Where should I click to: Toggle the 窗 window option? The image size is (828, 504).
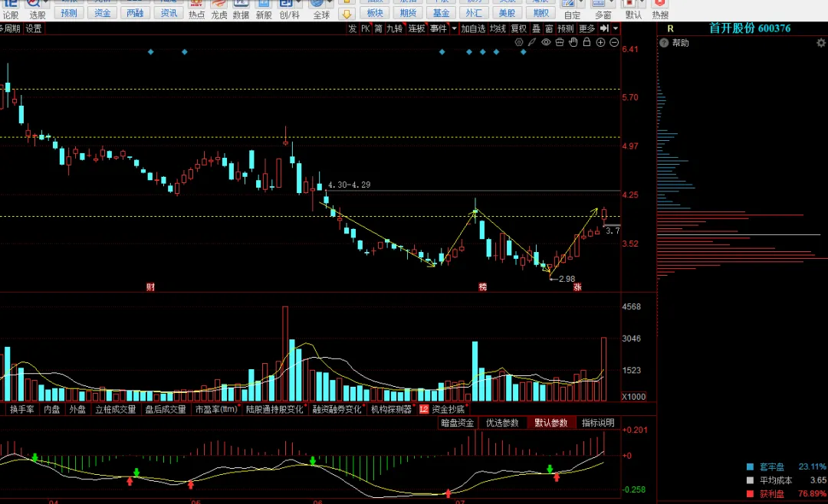pos(549,28)
